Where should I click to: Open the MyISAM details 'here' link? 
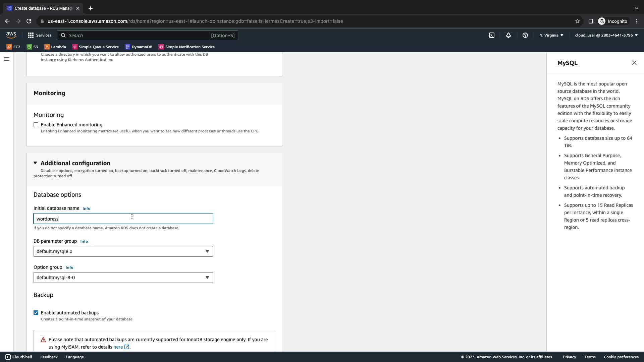(x=118, y=347)
